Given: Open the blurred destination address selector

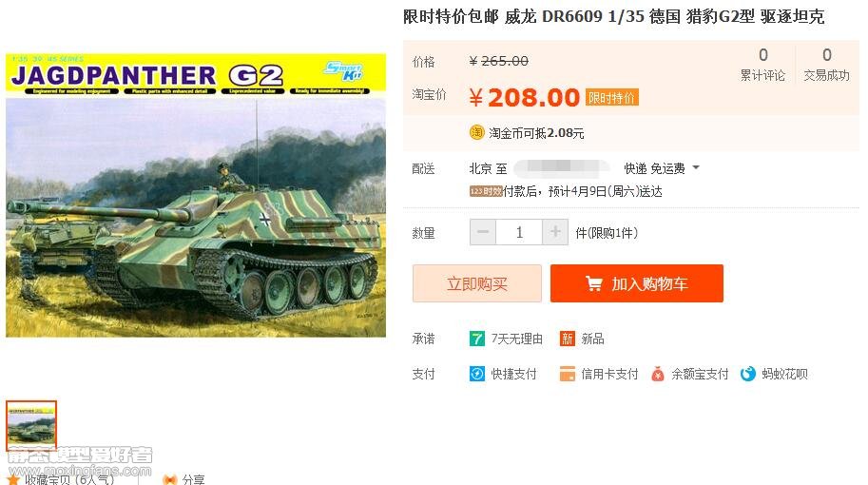Looking at the screenshot, I should coord(561,167).
